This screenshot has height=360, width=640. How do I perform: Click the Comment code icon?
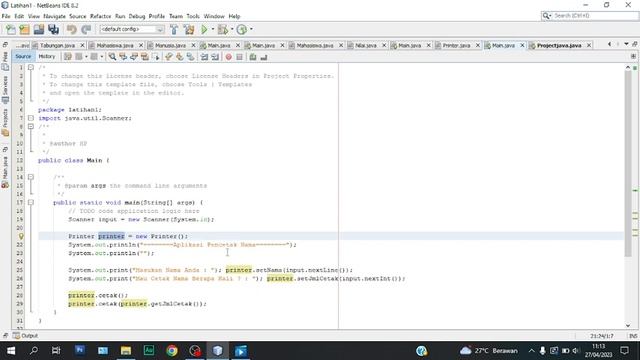click(x=253, y=57)
